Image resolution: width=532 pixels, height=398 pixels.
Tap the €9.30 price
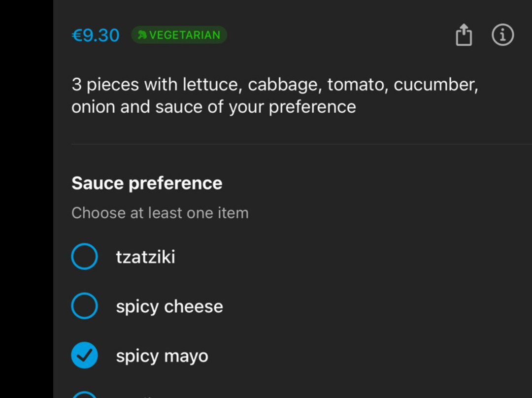[96, 35]
